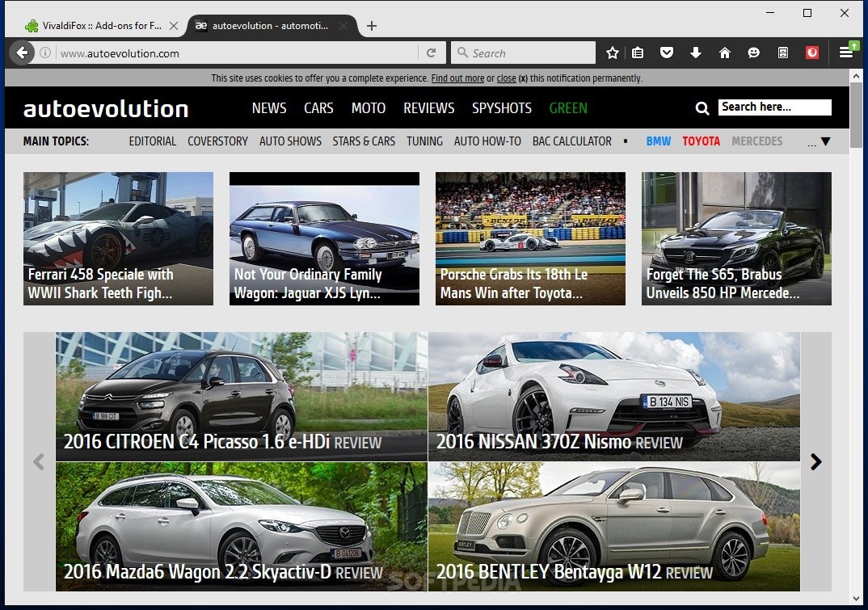Image resolution: width=868 pixels, height=610 pixels.
Task: Open the Jaguar XJS Lynx wagon article
Action: click(324, 238)
